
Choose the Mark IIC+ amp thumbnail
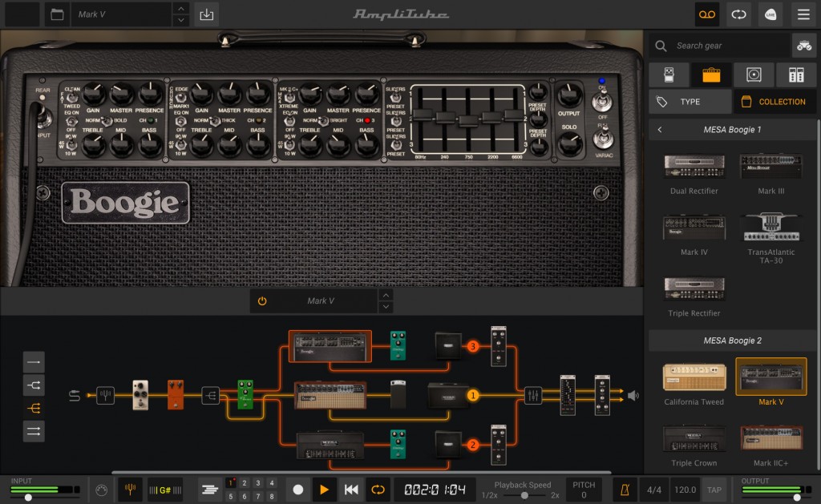tap(771, 438)
